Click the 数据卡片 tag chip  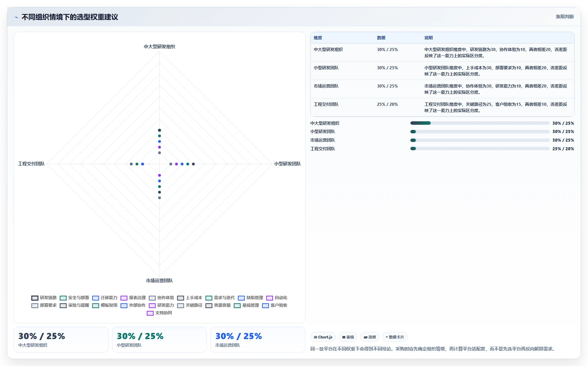point(395,337)
